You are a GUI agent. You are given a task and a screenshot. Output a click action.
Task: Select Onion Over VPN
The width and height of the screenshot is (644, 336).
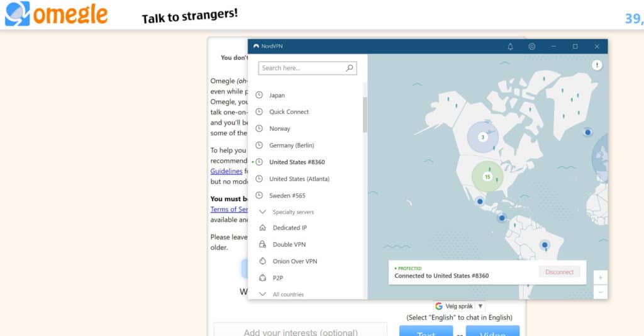pos(295,261)
